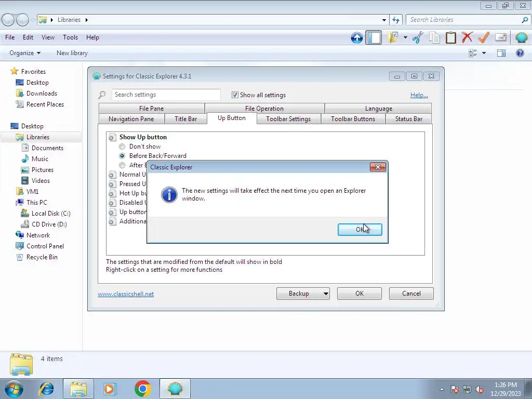The image size is (532, 399).
Task: Click the Classic Explorer shell settings icon
Action: tap(521, 37)
